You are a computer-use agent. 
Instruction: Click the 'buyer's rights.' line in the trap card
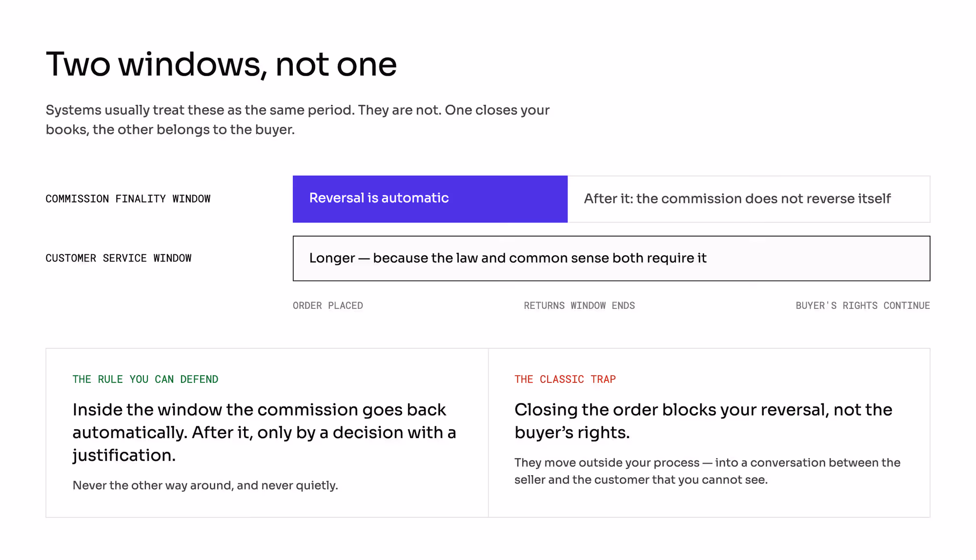pos(572,433)
